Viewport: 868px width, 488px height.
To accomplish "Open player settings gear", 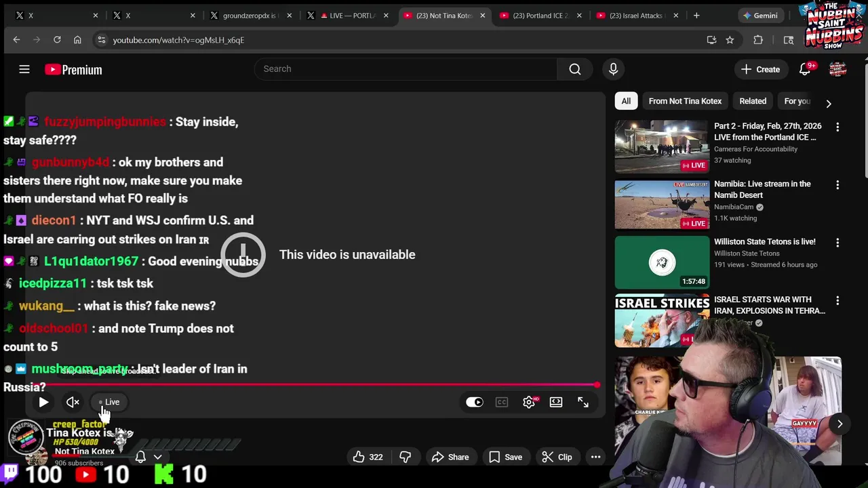I will pos(529,403).
